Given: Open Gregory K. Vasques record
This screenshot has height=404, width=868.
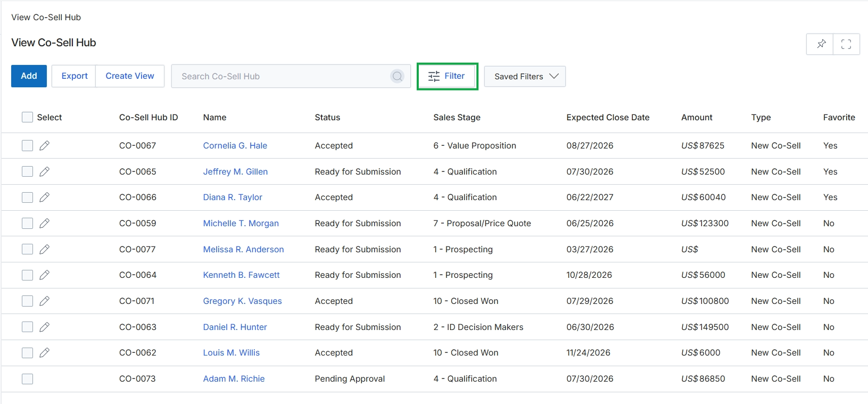Looking at the screenshot, I should point(243,301).
